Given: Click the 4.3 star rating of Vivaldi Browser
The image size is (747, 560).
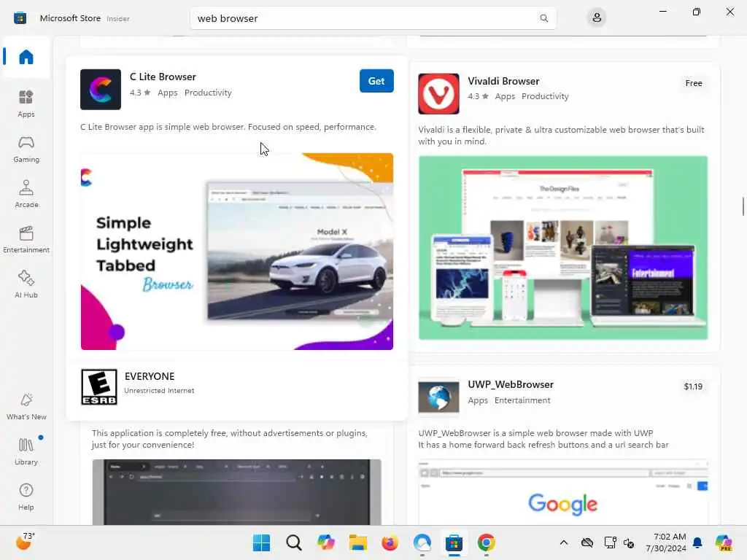Looking at the screenshot, I should tap(478, 96).
